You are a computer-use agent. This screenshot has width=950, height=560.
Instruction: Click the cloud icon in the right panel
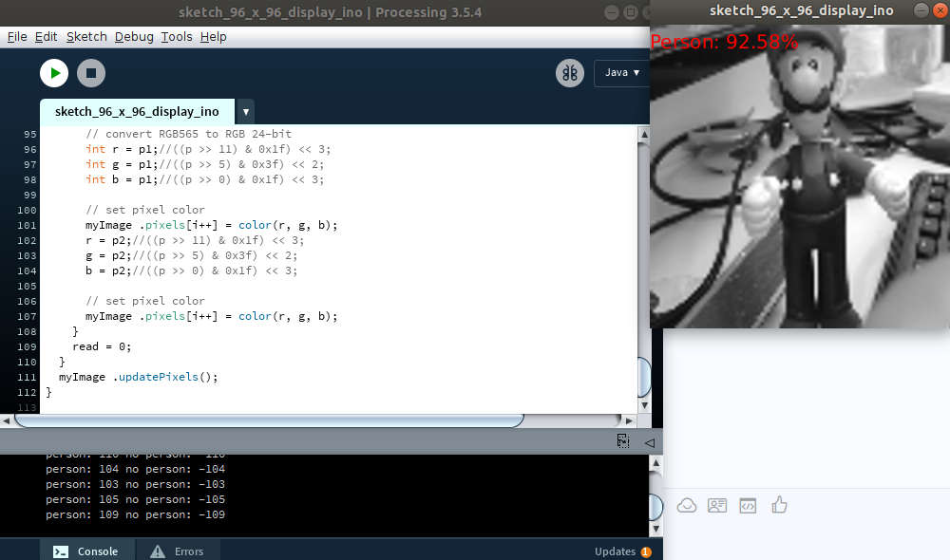tap(687, 505)
